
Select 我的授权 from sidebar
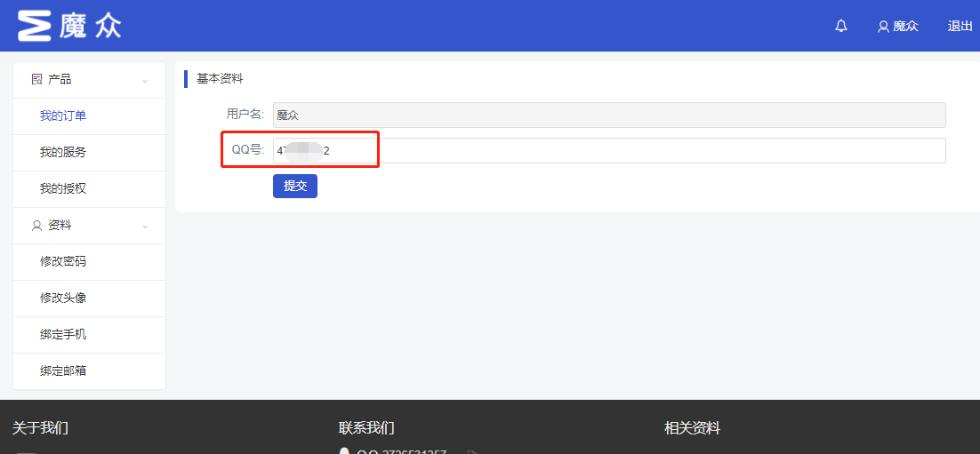click(x=63, y=189)
